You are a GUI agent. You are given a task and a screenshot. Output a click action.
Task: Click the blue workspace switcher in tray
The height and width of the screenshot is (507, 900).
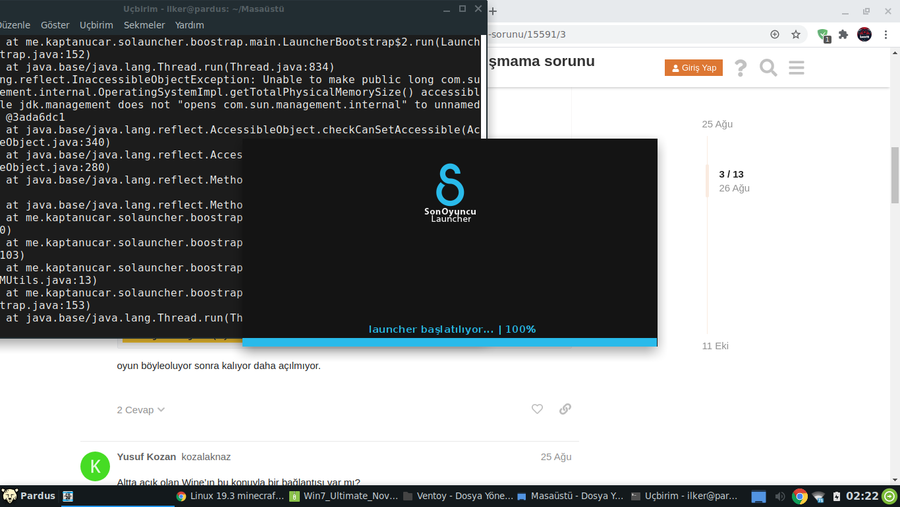point(758,497)
